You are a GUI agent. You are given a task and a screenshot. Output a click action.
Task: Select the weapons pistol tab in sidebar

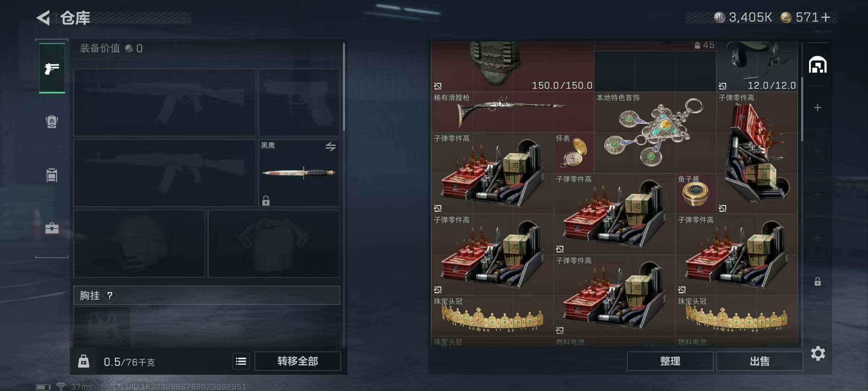click(52, 68)
